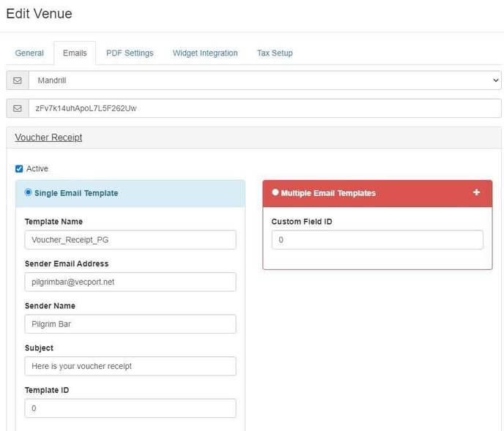Click the envelope icon beside the API key field

point(18,108)
